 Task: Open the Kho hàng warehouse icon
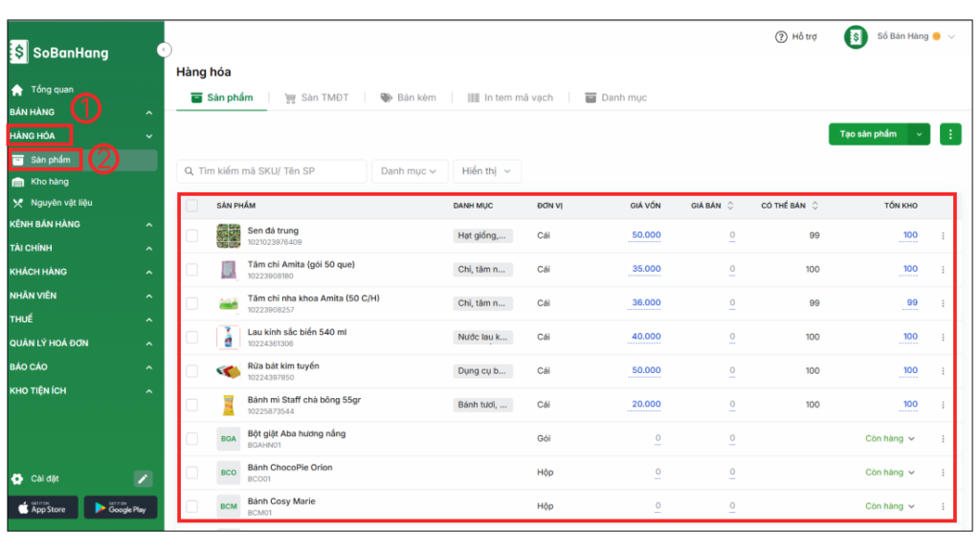[18, 182]
